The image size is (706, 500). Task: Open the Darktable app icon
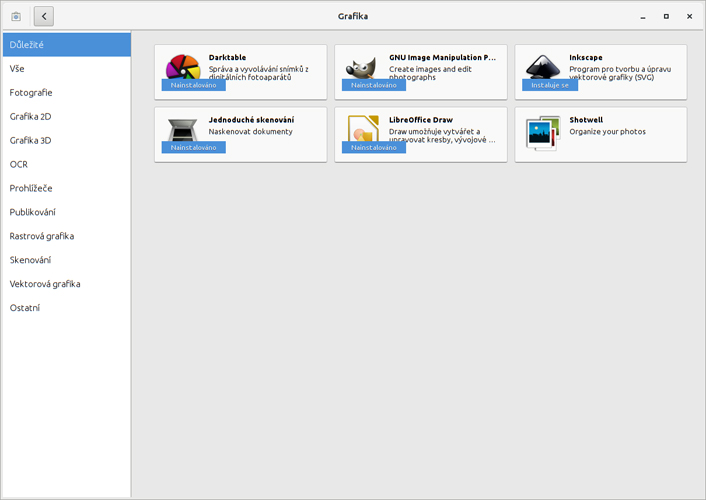(183, 67)
